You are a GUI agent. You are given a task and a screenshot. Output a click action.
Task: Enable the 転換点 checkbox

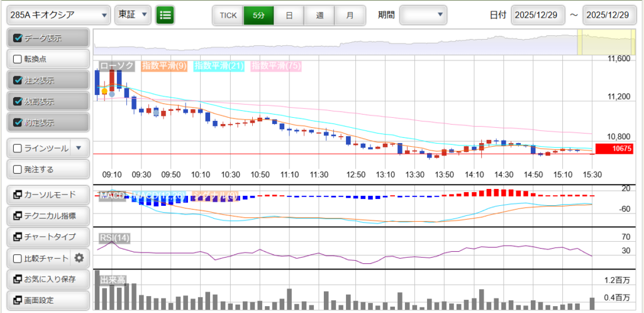click(x=18, y=59)
